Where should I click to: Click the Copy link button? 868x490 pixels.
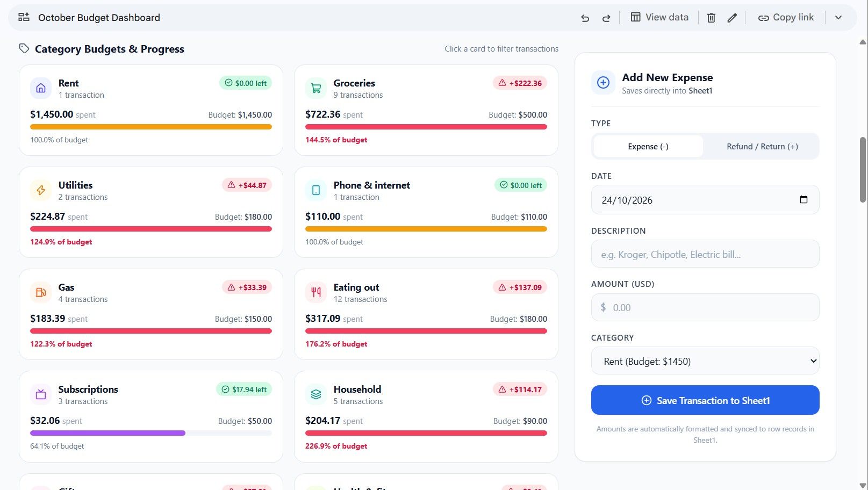(x=786, y=17)
